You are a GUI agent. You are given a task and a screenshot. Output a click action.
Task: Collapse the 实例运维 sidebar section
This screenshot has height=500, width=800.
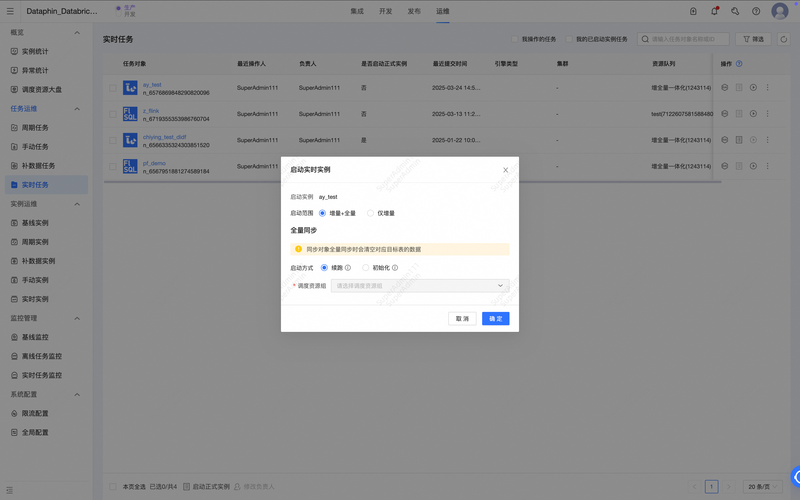(x=77, y=204)
